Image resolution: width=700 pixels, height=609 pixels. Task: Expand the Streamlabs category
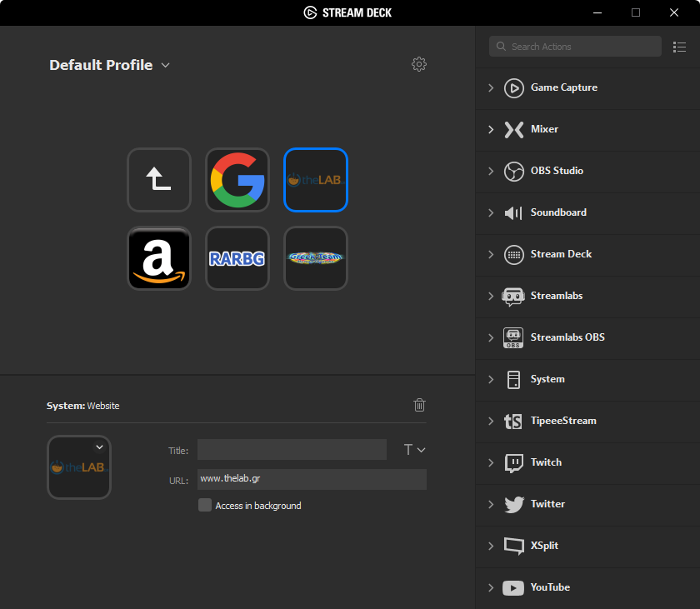tap(491, 297)
